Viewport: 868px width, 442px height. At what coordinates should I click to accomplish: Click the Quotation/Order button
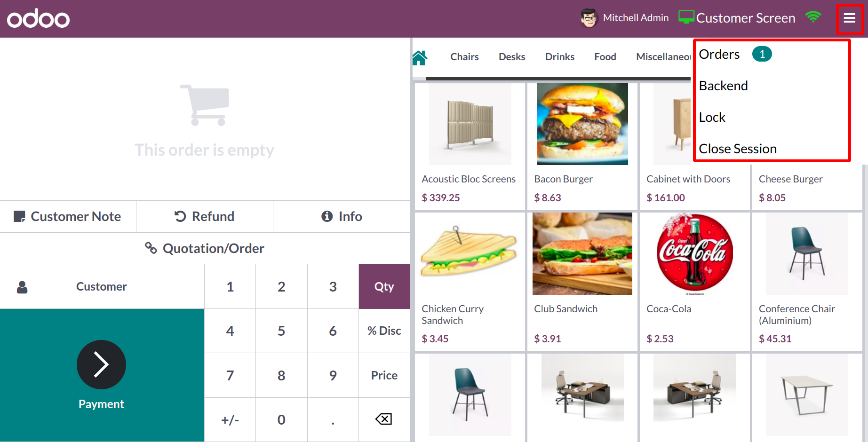coord(205,248)
